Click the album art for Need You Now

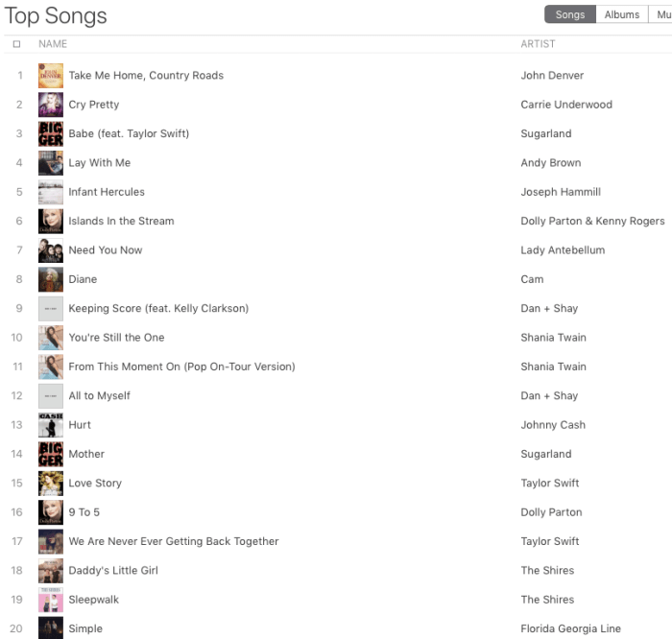pos(51,250)
